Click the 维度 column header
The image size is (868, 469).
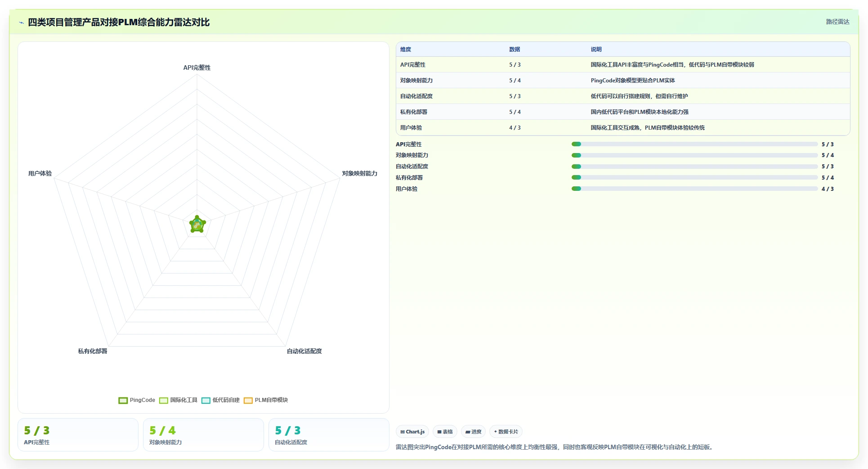pyautogui.click(x=406, y=50)
